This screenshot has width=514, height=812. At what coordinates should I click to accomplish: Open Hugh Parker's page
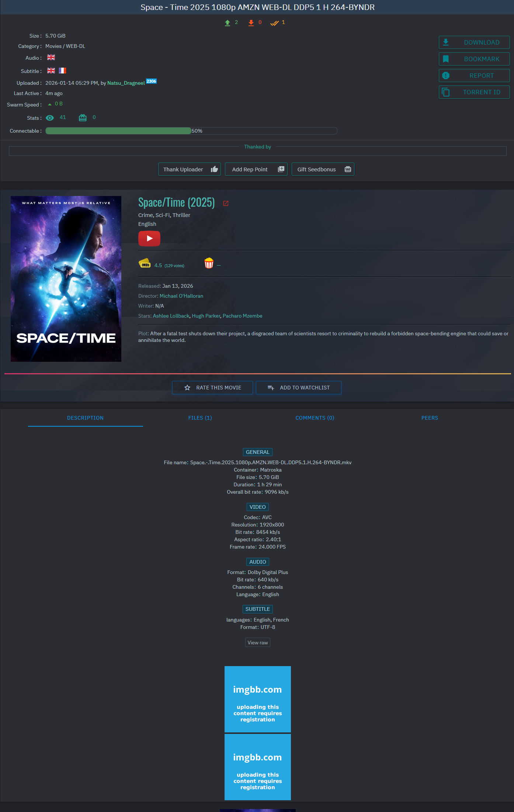pos(206,316)
